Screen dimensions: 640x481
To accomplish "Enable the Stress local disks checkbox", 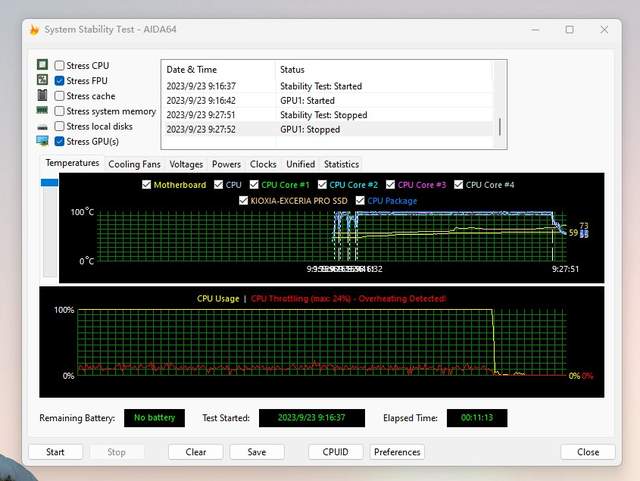I will coord(60,126).
